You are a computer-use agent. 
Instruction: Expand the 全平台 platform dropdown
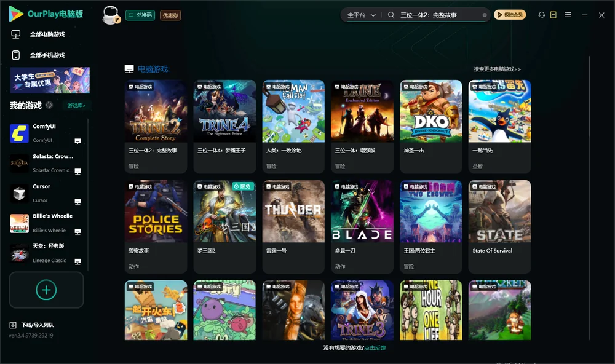tap(361, 15)
